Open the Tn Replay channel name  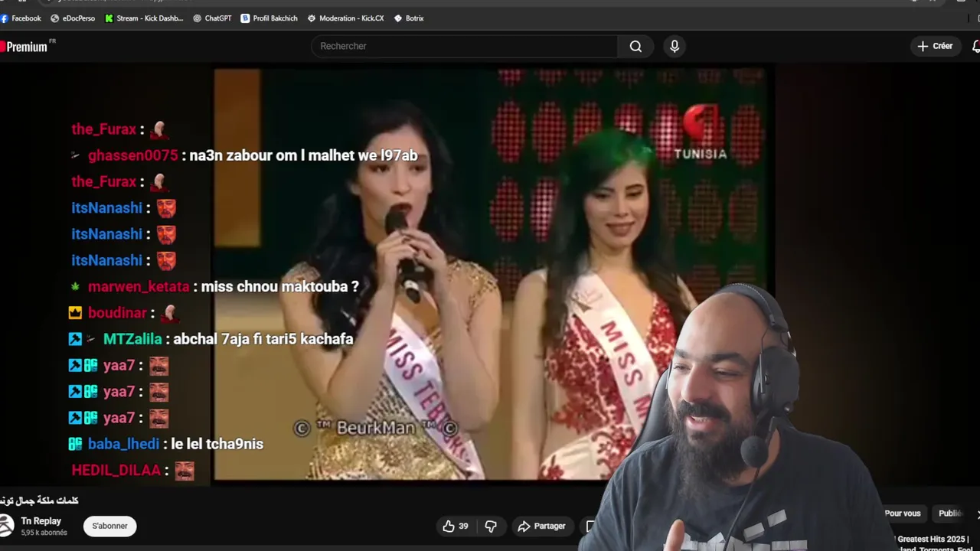click(x=41, y=521)
